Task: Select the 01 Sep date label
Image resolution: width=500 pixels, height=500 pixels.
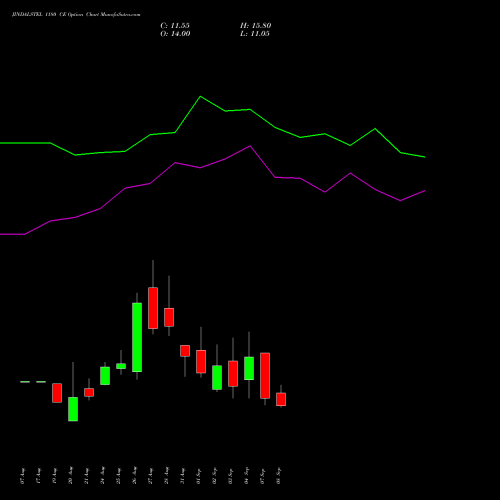Action: pos(198,476)
